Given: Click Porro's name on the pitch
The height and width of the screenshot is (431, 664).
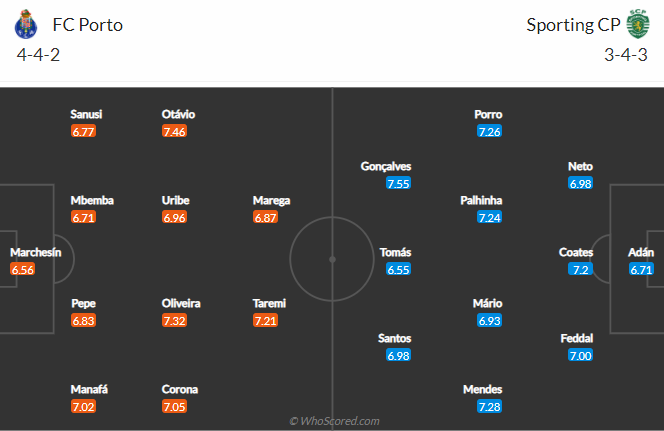Looking at the screenshot, I should click(488, 114).
